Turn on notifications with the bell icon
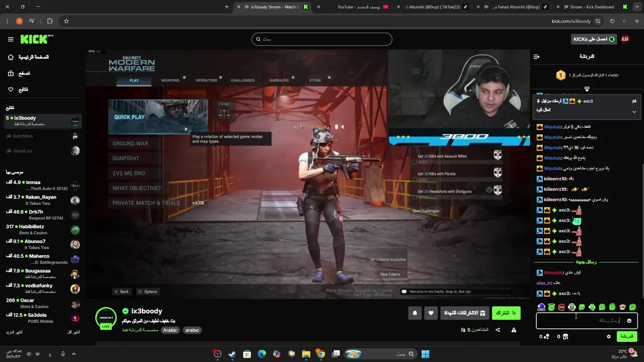 (415, 313)
